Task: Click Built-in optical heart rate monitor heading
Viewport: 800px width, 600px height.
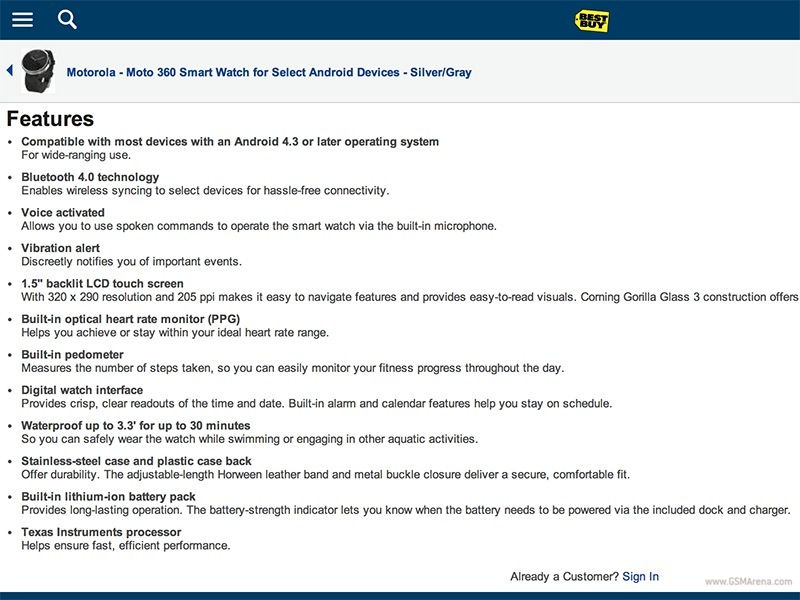Action: [x=130, y=319]
